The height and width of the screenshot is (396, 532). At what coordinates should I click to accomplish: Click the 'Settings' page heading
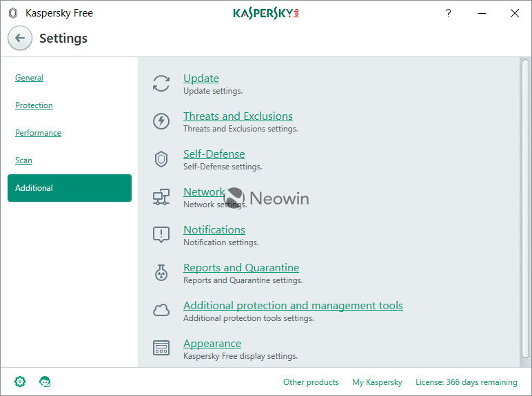(x=63, y=39)
